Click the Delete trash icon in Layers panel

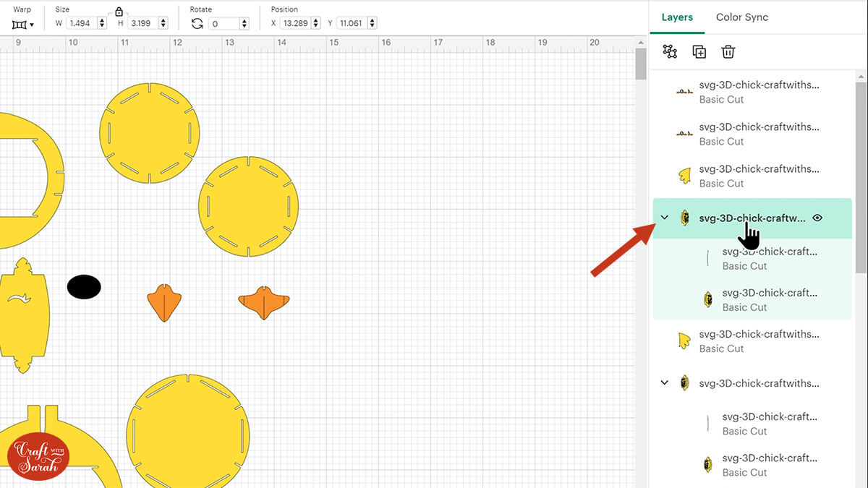pyautogui.click(x=728, y=52)
